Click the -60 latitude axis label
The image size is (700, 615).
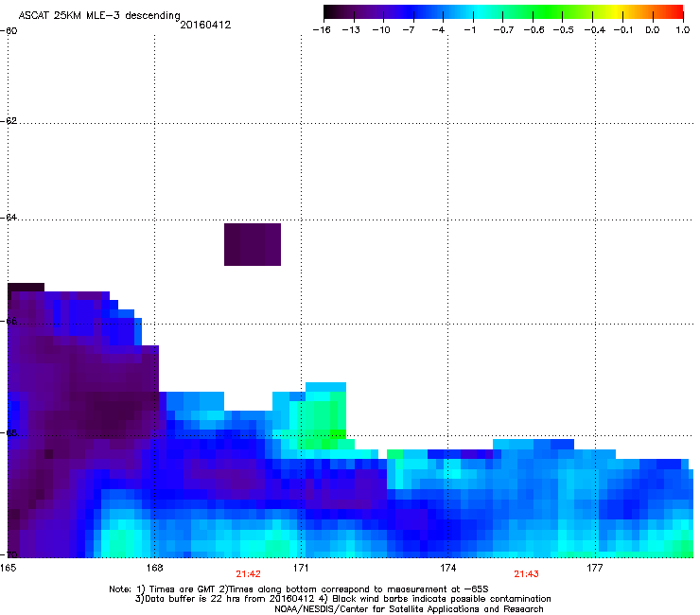[x=9, y=31]
